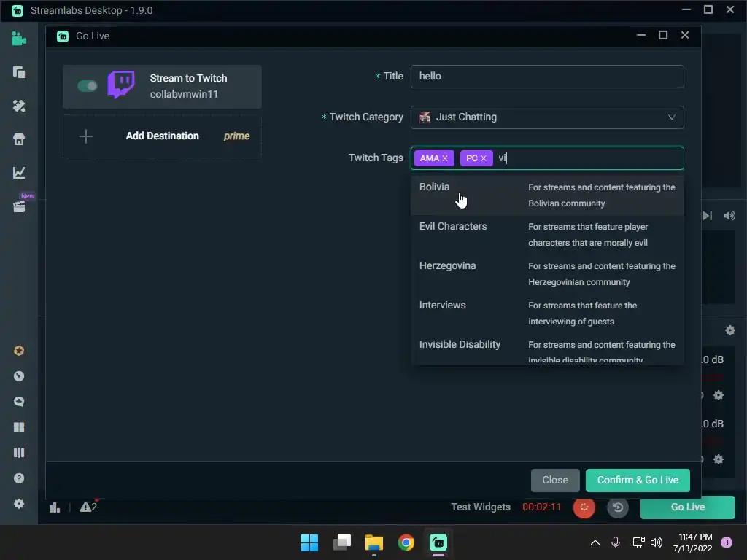The image size is (747, 560).
Task: Select the Invisible Disability tag option
Action: click(x=547, y=350)
